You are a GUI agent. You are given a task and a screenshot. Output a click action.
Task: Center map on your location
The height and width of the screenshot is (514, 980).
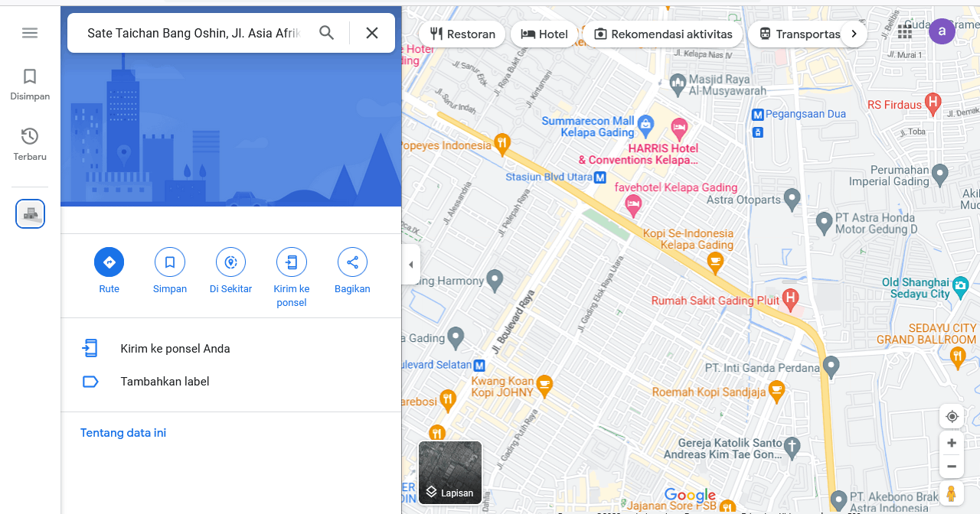coord(952,416)
